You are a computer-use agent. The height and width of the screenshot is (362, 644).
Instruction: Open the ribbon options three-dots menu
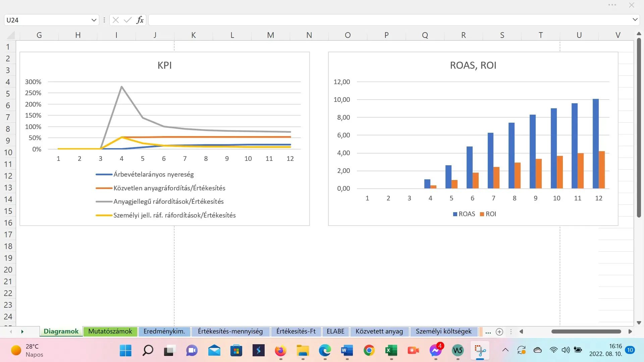[612, 5]
